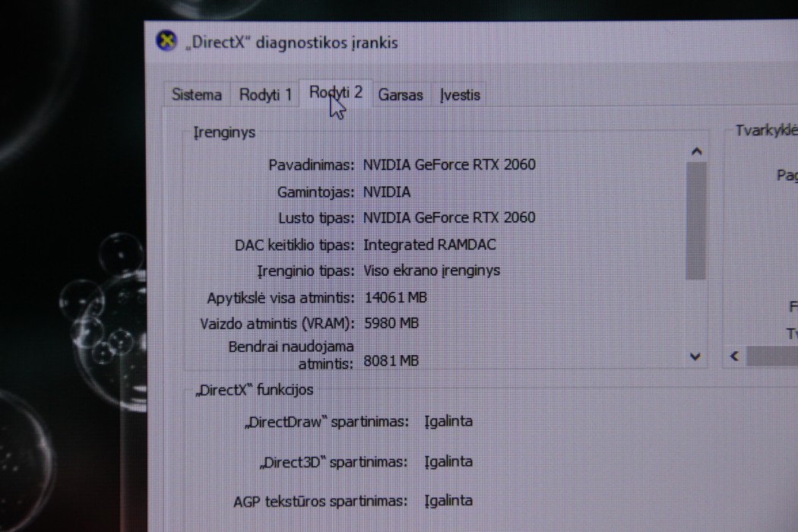
Task: Click the Tvarkyklės group heading
Action: tap(766, 130)
